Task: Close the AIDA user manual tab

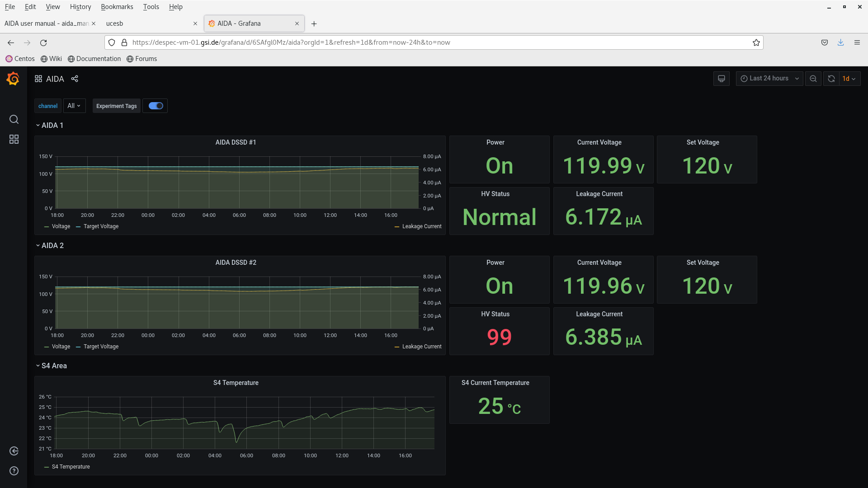Action: (94, 23)
